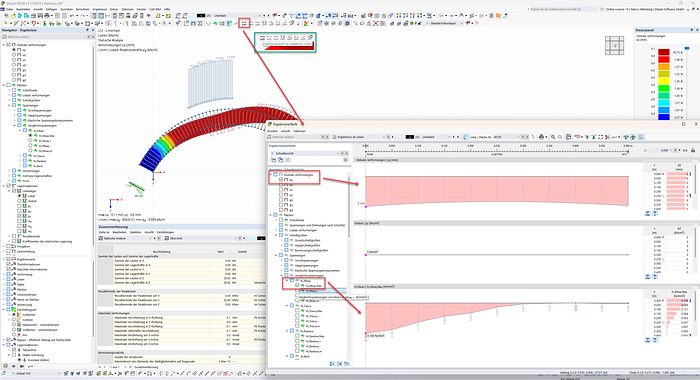Toggle sigma v,Mises,Max checkbox in Ergebnisverläufe
The width and height of the screenshot is (700, 380).
(x=297, y=285)
